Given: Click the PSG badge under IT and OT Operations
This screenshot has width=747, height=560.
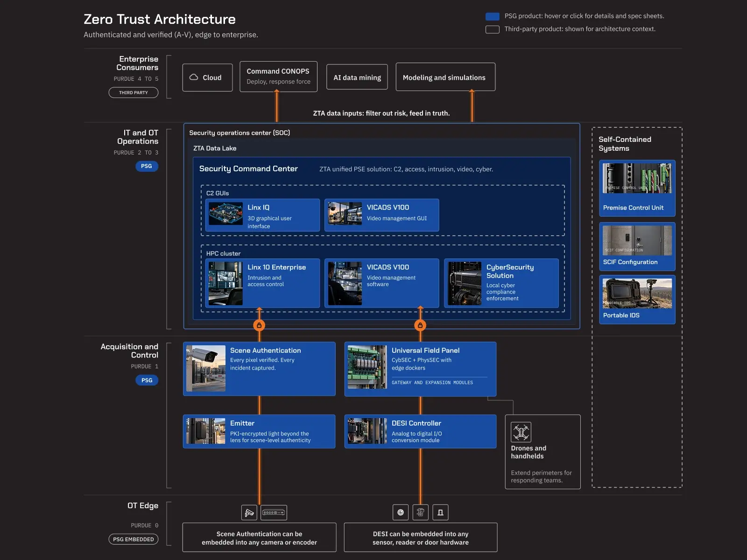Looking at the screenshot, I should [x=147, y=166].
